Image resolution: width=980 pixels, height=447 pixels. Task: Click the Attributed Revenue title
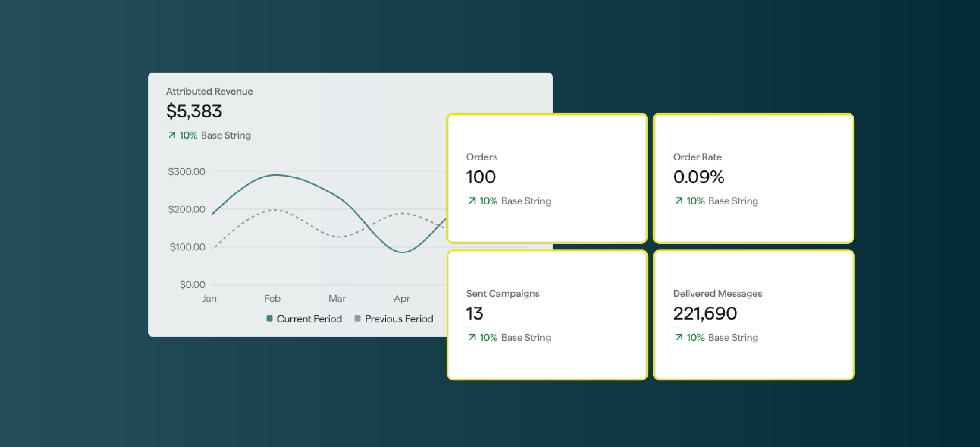(x=209, y=91)
